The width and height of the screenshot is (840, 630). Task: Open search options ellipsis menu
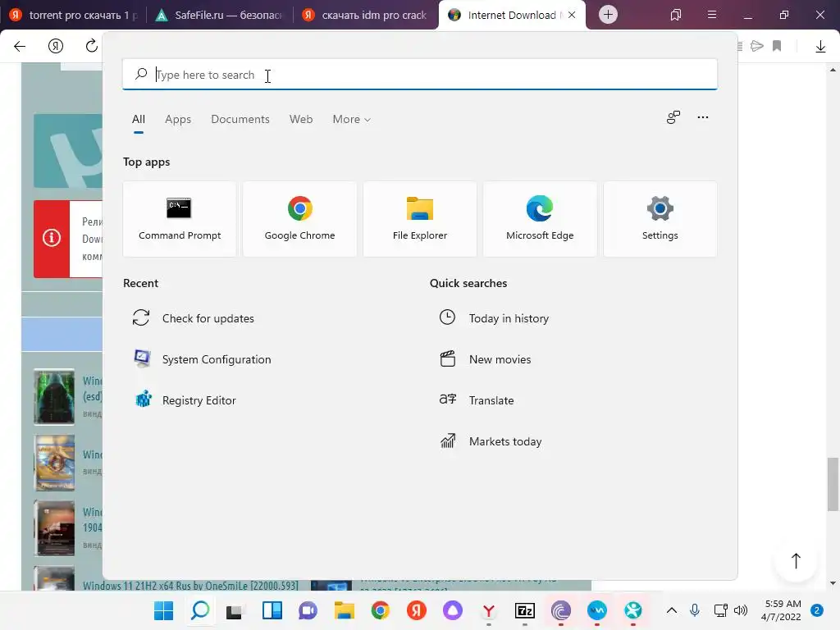click(x=703, y=117)
